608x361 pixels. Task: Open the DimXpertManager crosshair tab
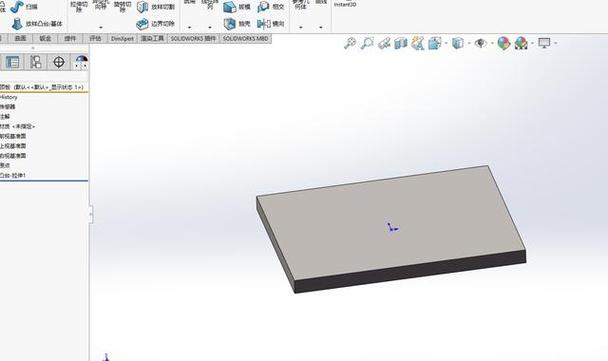click(x=59, y=62)
